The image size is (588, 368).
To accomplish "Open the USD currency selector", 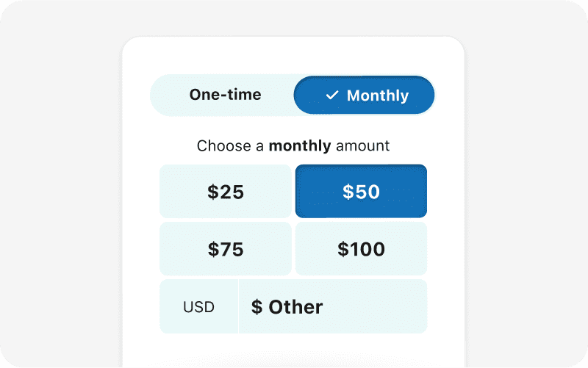I will (198, 306).
